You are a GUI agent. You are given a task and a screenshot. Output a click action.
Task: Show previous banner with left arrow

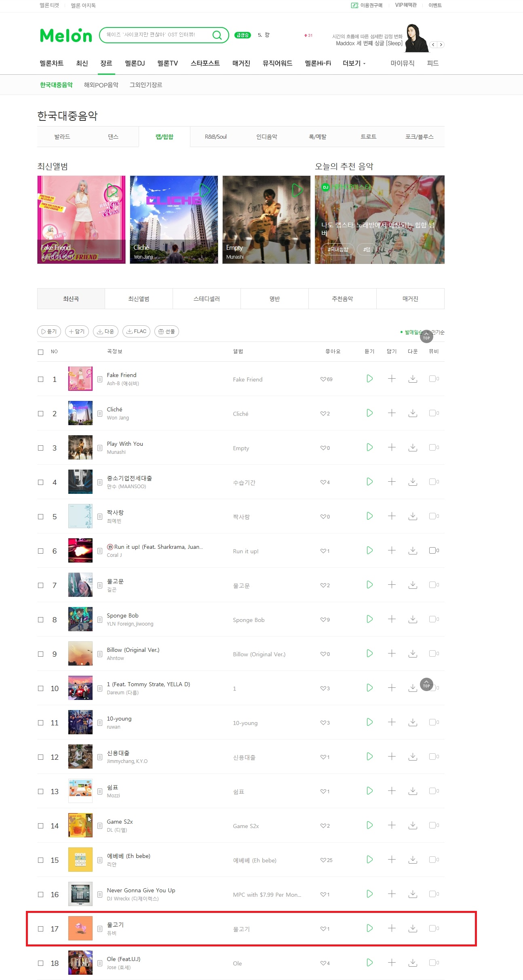[434, 44]
